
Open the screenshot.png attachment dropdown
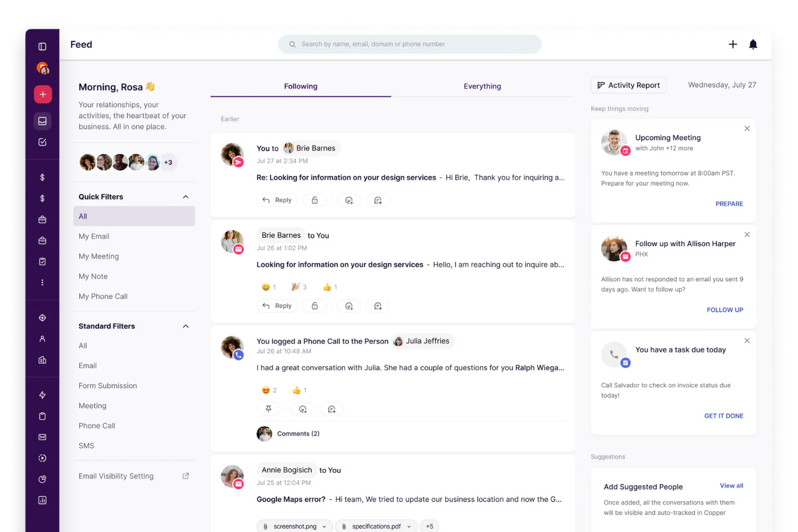pos(324,526)
